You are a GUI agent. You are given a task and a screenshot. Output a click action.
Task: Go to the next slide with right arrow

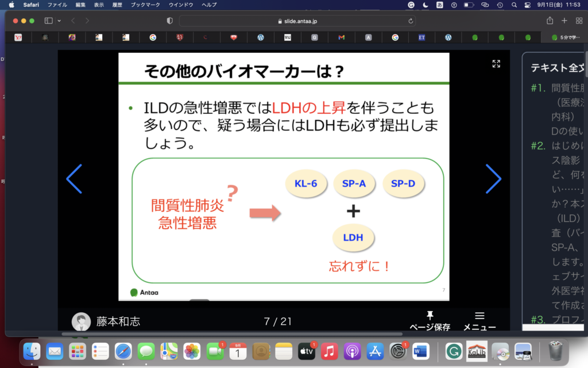(x=493, y=179)
